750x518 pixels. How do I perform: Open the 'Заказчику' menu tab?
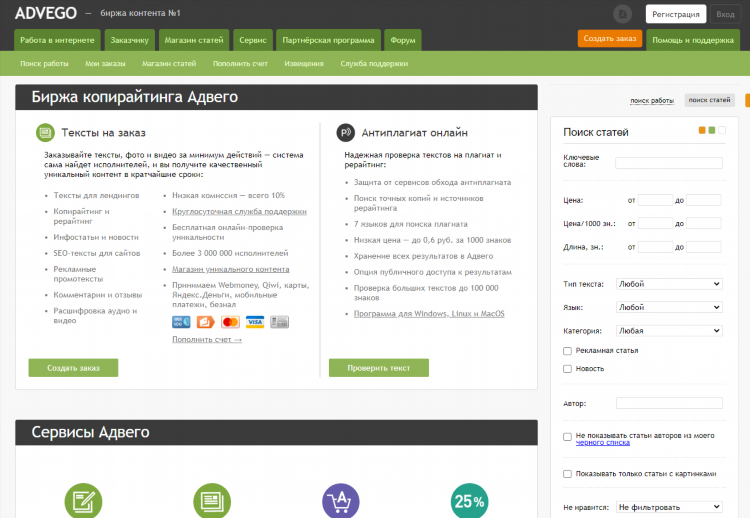(129, 40)
